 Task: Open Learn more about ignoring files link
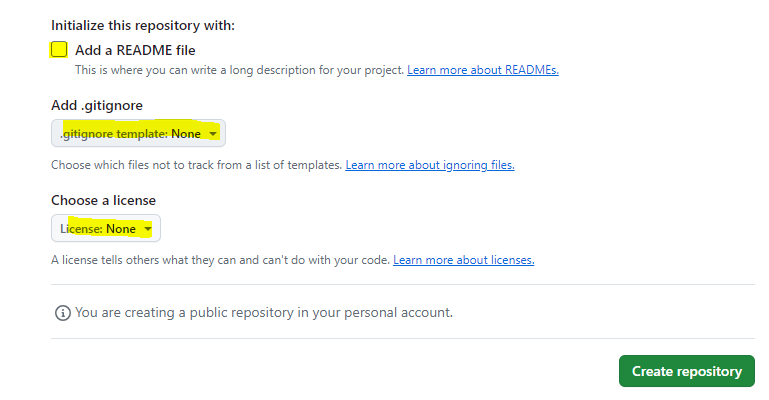point(430,165)
